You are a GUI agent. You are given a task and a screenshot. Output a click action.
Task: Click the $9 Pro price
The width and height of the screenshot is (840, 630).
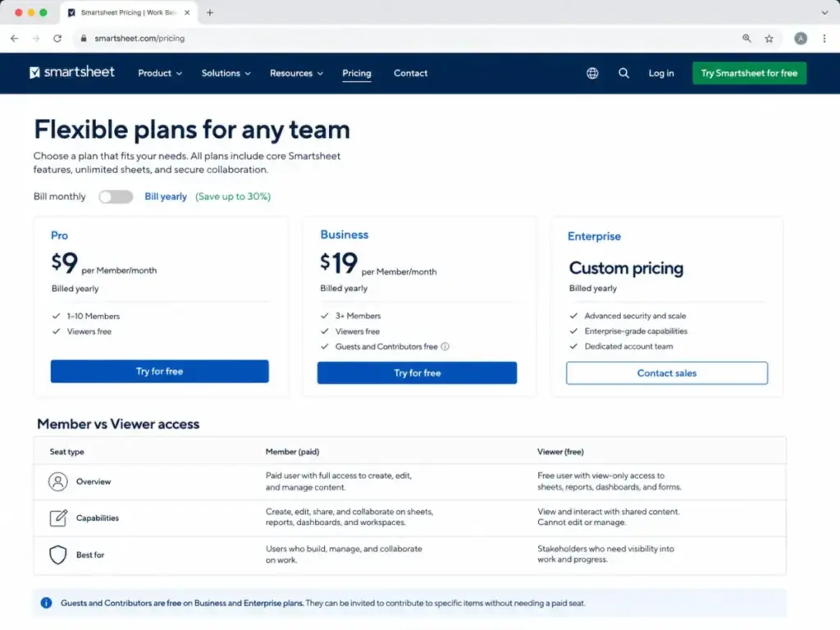65,262
